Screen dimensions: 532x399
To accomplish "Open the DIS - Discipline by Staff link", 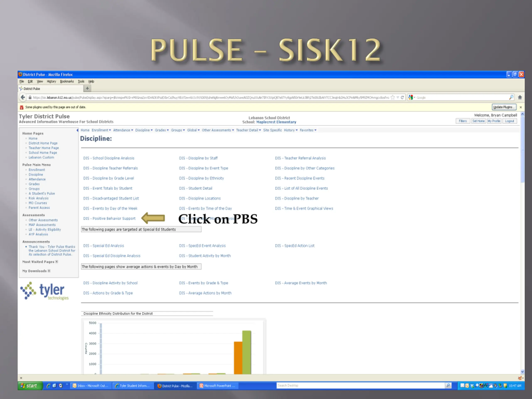I will click(x=198, y=158).
